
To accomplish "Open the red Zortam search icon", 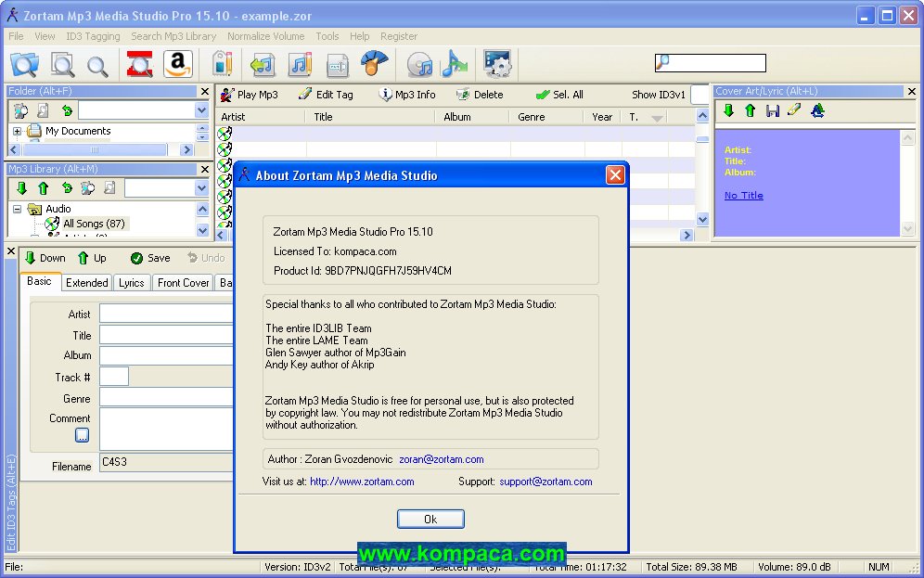I will 140,64.
